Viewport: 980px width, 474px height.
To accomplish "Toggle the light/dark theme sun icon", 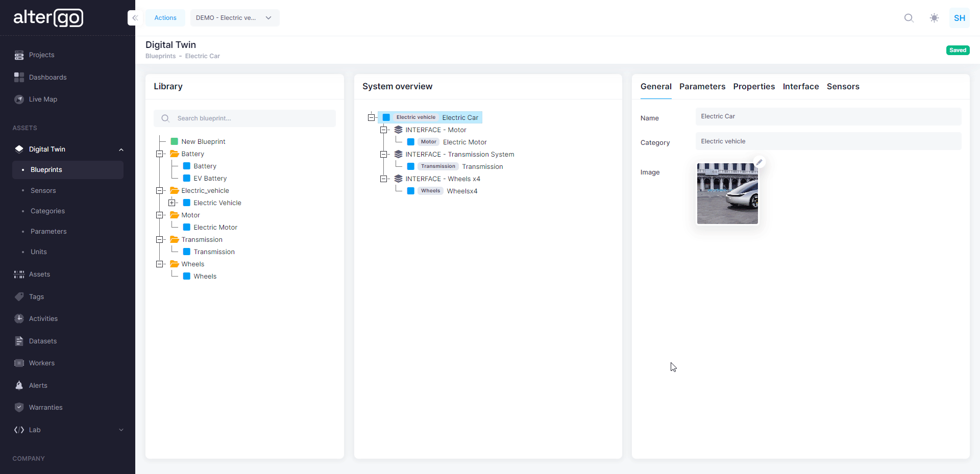I will 934,18.
